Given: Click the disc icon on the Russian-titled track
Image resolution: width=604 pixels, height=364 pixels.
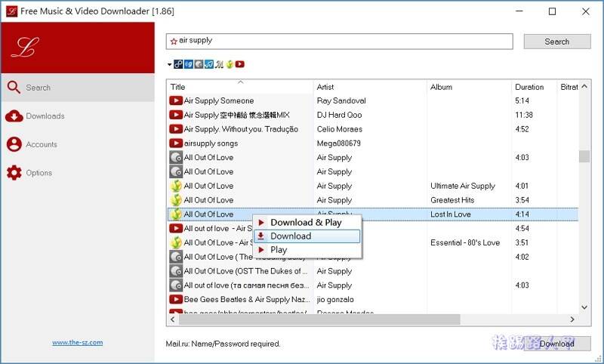Looking at the screenshot, I should click(x=176, y=285).
